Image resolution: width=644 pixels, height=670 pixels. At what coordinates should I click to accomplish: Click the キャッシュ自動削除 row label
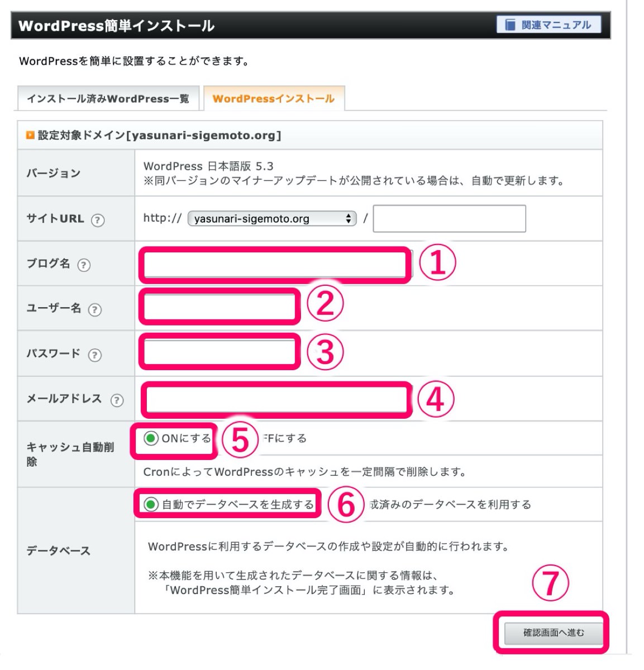pyautogui.click(x=70, y=454)
